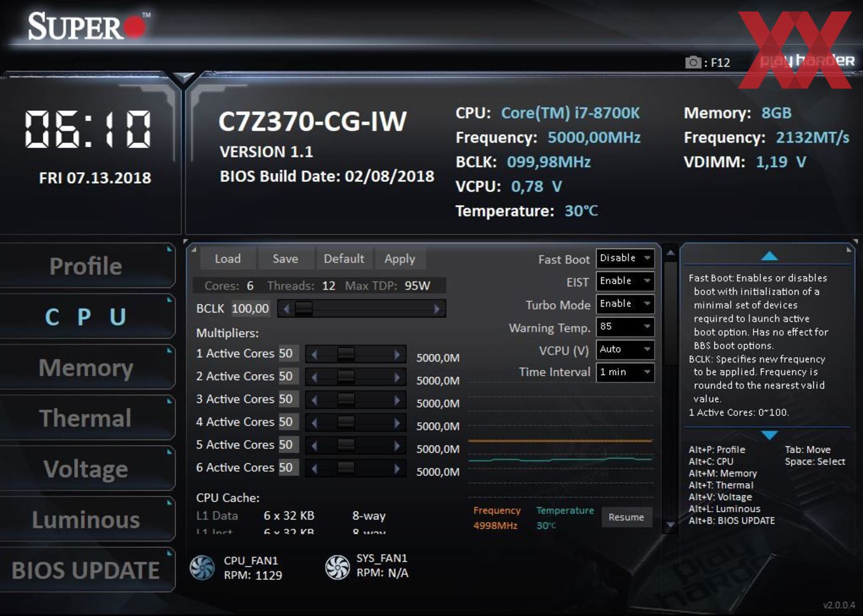The width and height of the screenshot is (863, 616).
Task: Increase 2 Active Cores multiplier arrow
Action: 398,377
